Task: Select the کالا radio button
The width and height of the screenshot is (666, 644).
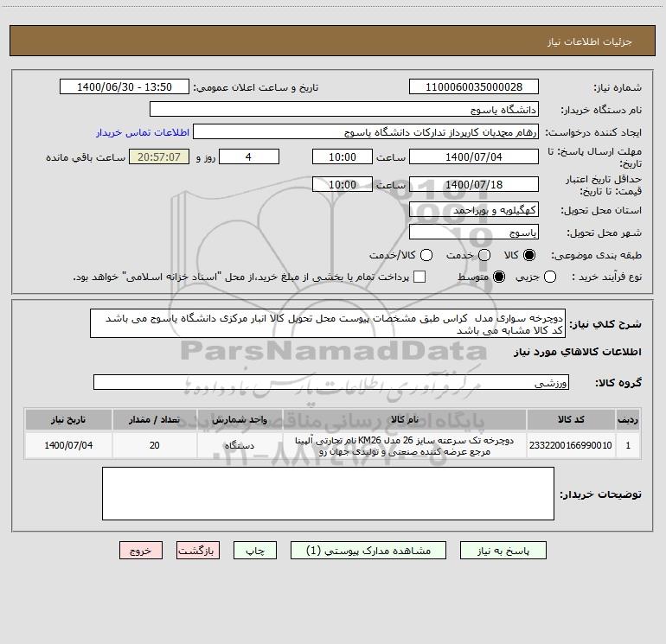Action: click(529, 255)
